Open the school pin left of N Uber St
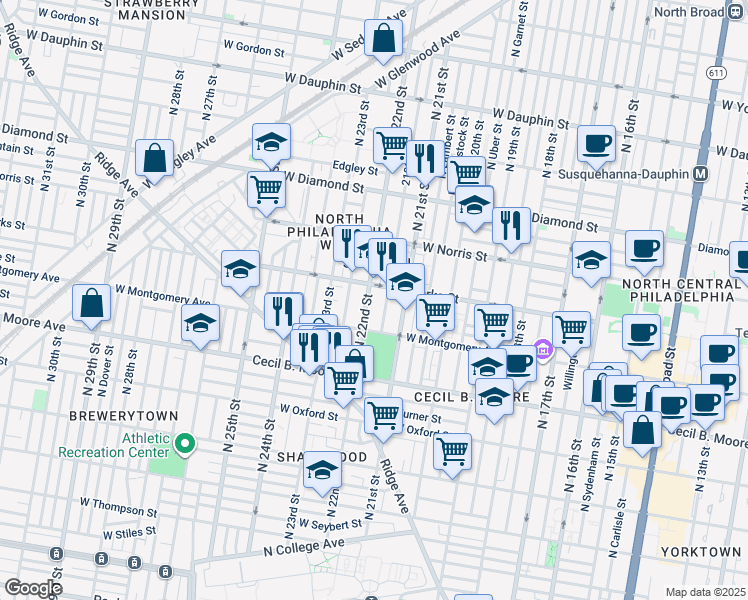 click(474, 207)
